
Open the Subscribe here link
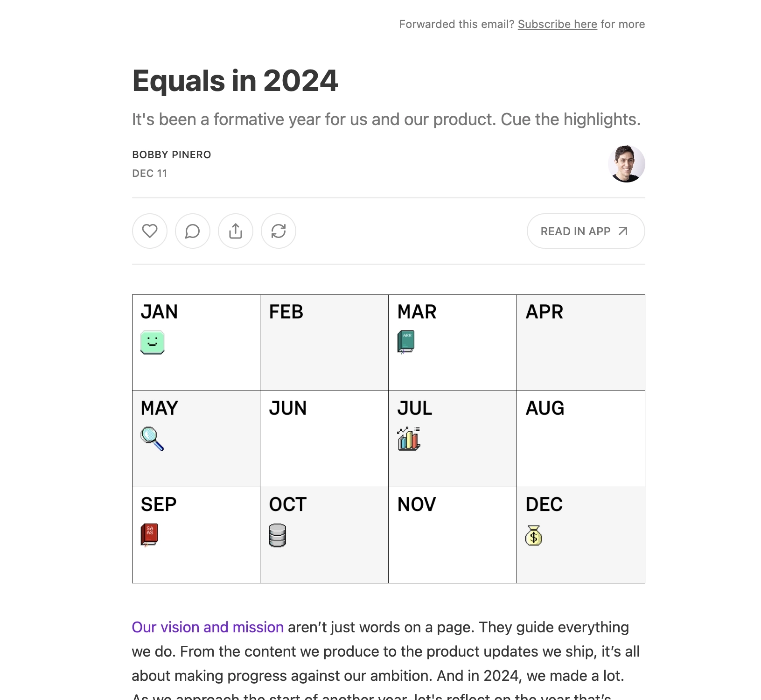pos(558,24)
